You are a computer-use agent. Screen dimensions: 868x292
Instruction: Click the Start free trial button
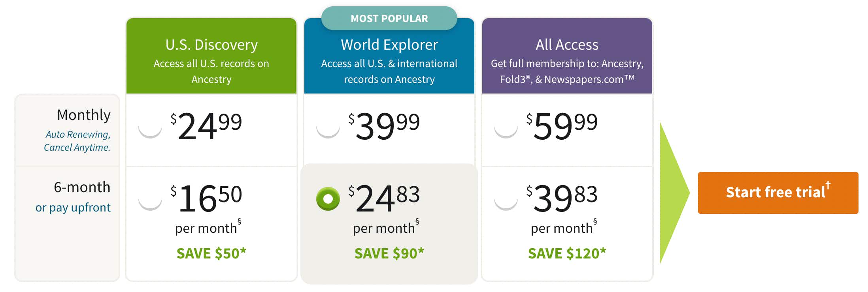777,193
